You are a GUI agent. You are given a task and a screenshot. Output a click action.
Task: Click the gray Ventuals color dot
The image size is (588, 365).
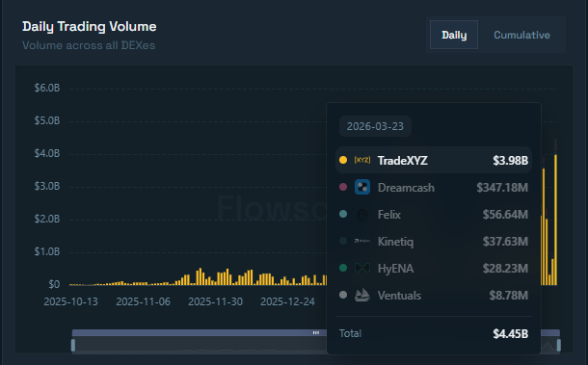point(343,295)
